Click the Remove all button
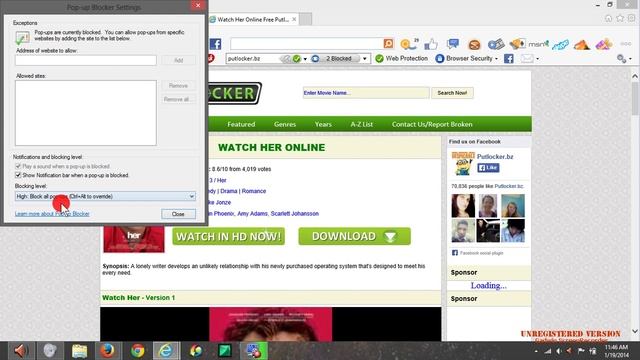Image resolution: width=640 pixels, height=360 pixels. coord(178,99)
